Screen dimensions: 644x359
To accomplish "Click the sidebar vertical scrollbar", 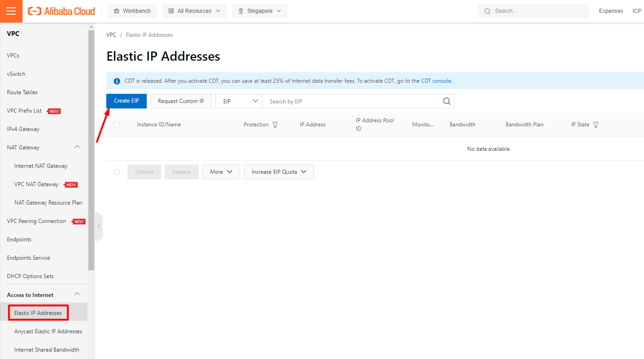I will point(91,147).
